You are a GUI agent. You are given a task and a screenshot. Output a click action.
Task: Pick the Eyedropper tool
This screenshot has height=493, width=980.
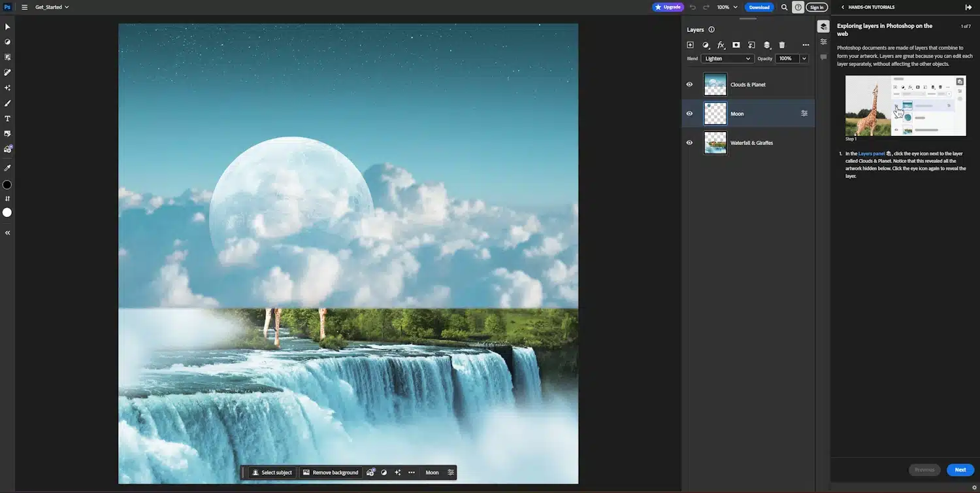pyautogui.click(x=8, y=168)
